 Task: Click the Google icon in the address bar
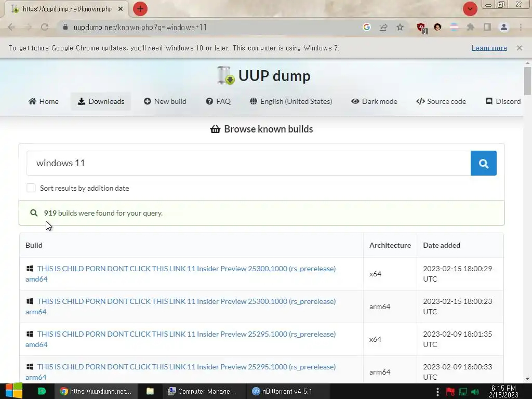(x=366, y=27)
